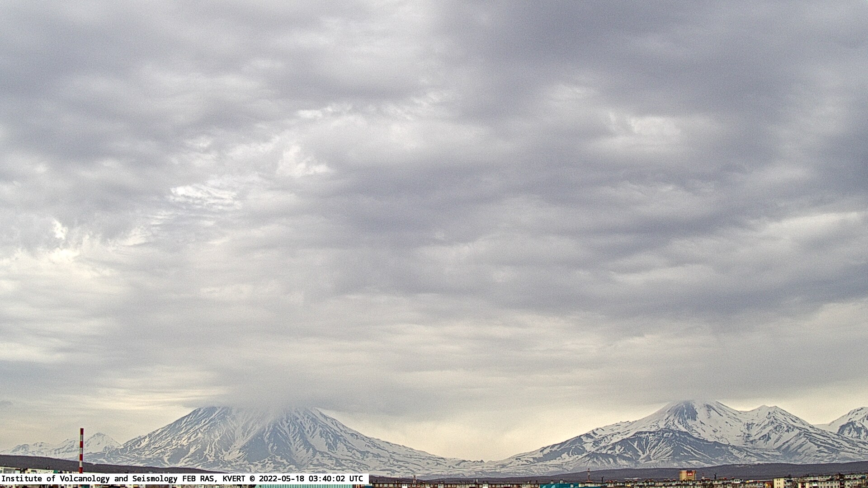Screen dimensions: 868x488
Task: Click the KVERT timestamp caption text
Action: pos(182,479)
